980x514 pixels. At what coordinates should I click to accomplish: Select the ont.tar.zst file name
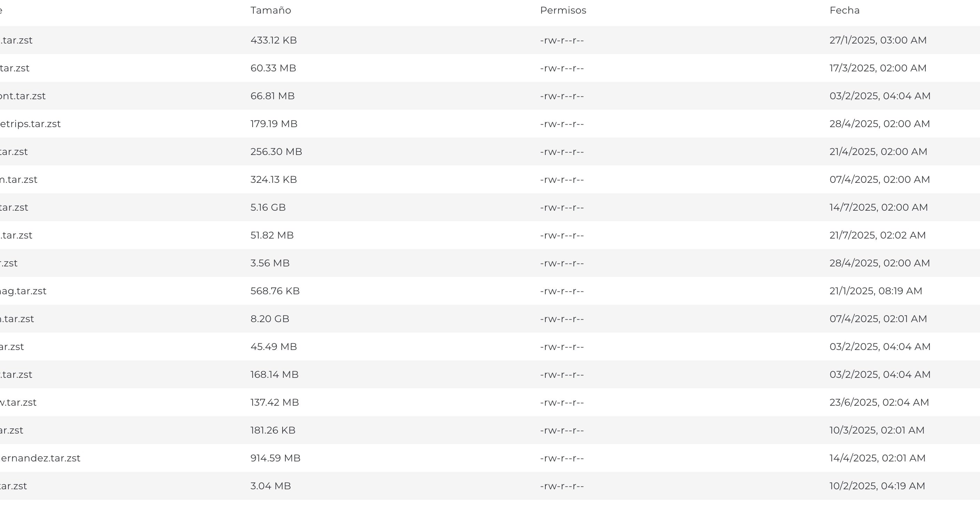click(x=22, y=96)
